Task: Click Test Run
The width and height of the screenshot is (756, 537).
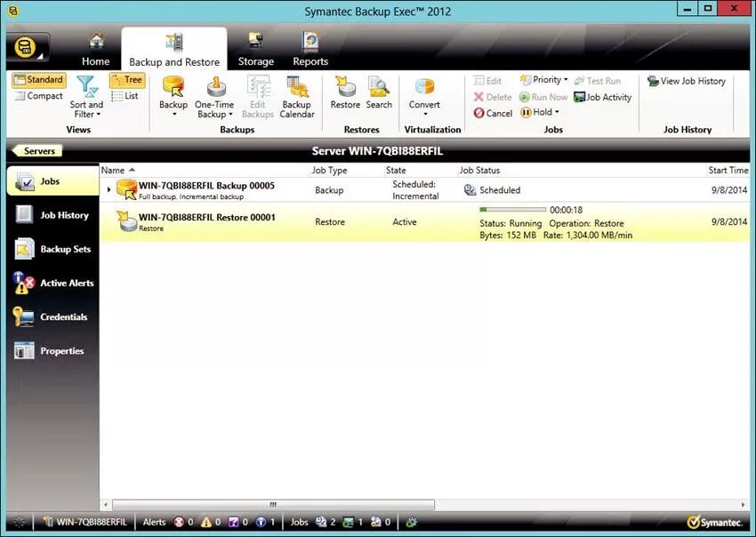Action: pyautogui.click(x=598, y=81)
